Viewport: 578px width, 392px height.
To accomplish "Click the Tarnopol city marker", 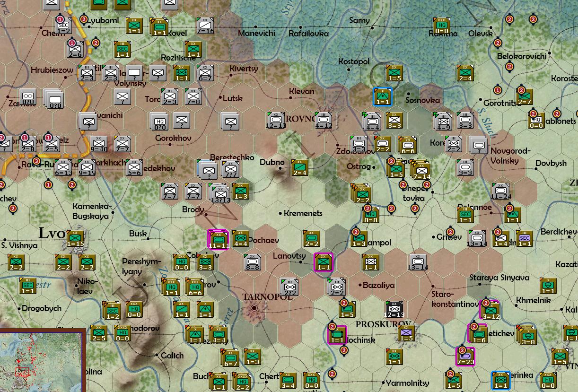I will tap(254, 308).
